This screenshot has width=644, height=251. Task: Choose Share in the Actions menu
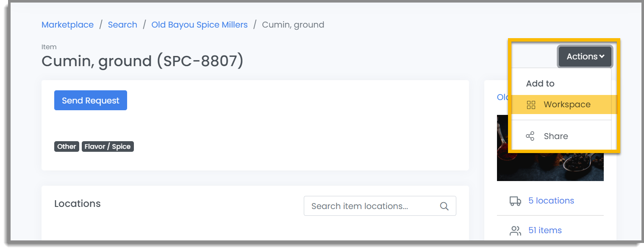point(561,136)
